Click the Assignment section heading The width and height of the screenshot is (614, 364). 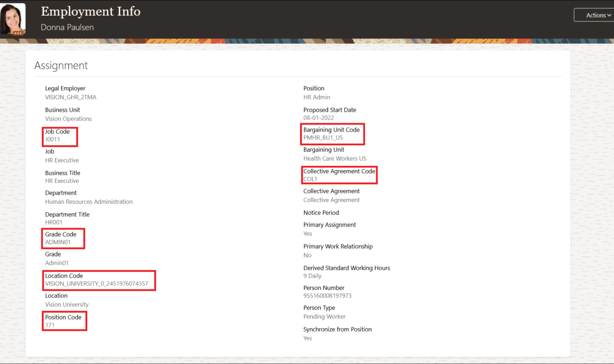61,66
